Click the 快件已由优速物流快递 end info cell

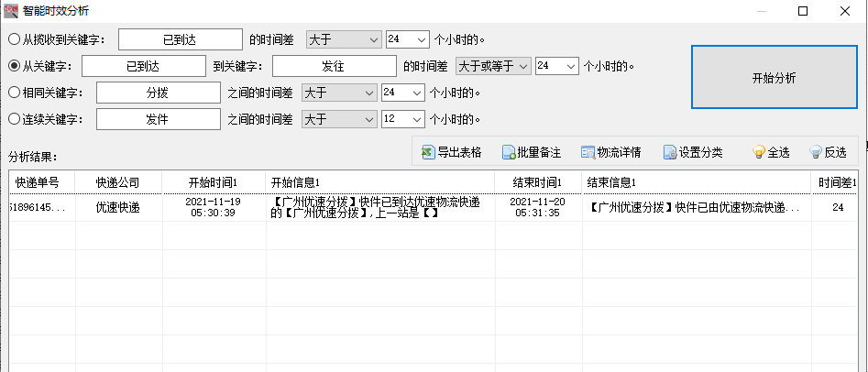[x=697, y=208]
